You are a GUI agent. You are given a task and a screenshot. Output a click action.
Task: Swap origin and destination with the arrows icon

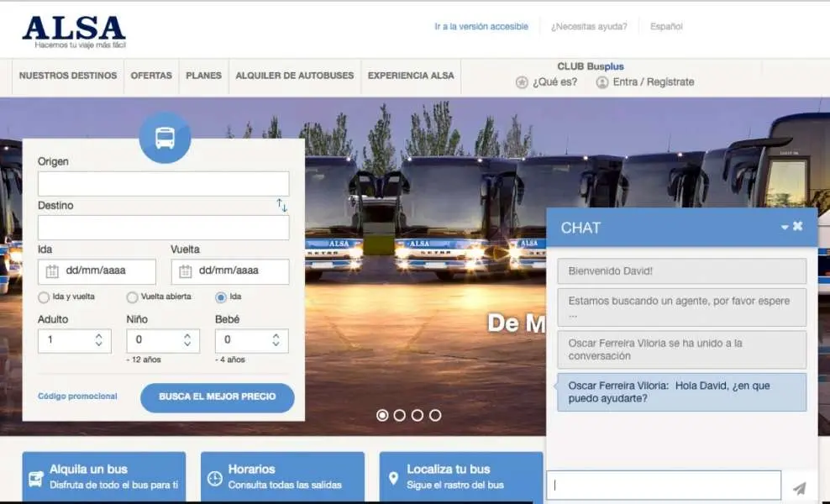click(x=281, y=206)
